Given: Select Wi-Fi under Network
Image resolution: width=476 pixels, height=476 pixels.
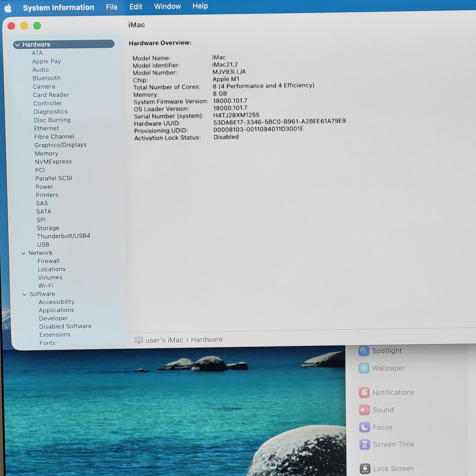Looking at the screenshot, I should [x=46, y=286].
